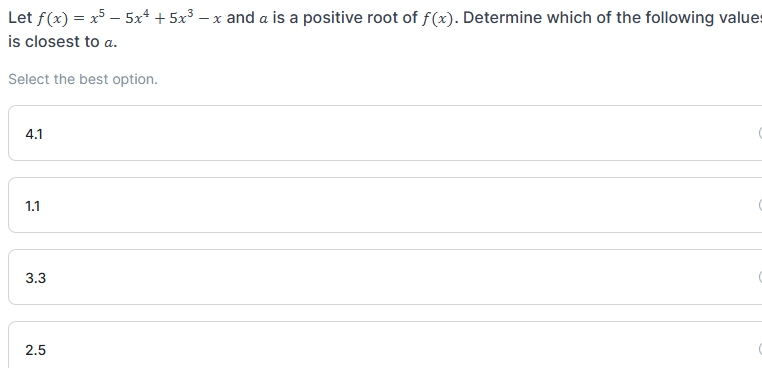This screenshot has height=368, width=762.
Task: Select the radio button for answer 2.5
Action: [x=760, y=349]
